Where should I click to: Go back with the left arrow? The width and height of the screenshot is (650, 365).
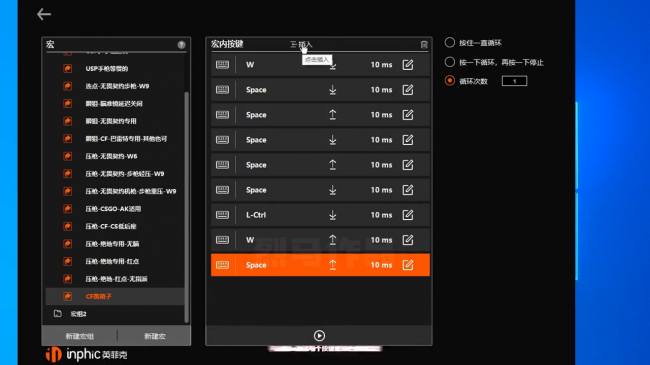(44, 15)
